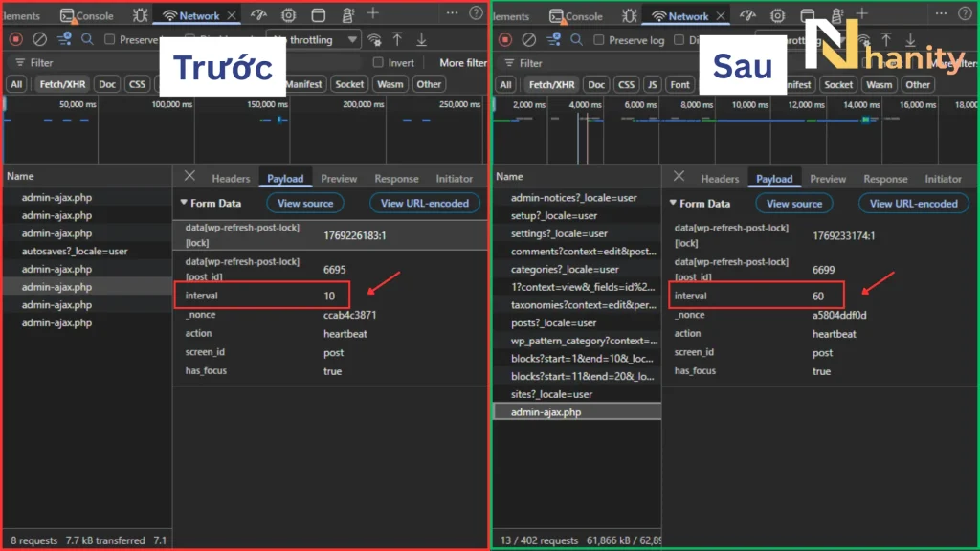Open Performance gauge icon in Trước panel

pos(258,15)
